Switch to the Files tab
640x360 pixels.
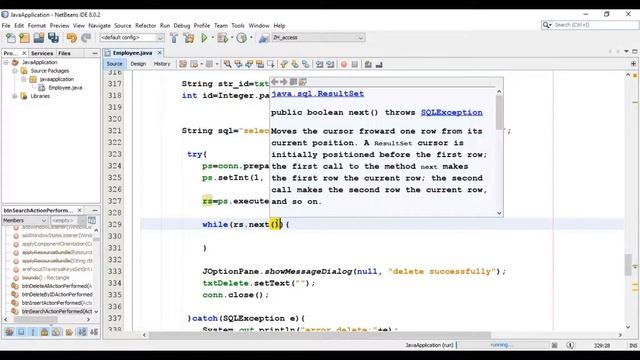[64, 53]
